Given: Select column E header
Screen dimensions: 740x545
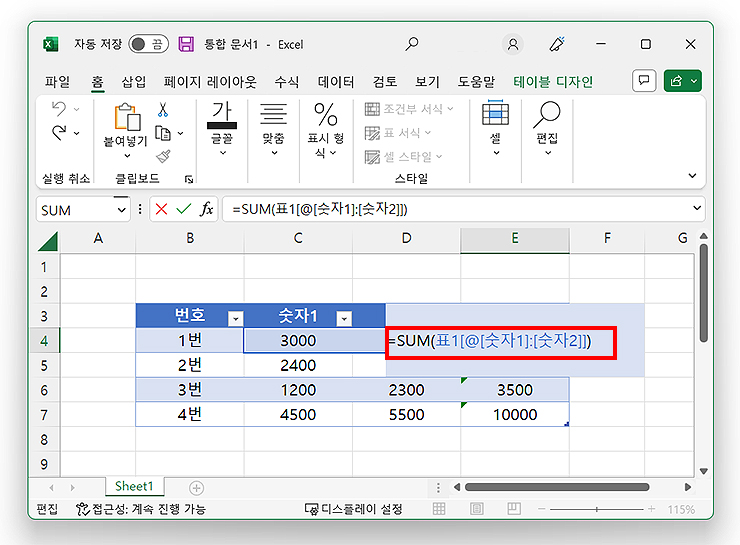Looking at the screenshot, I should [x=515, y=238].
